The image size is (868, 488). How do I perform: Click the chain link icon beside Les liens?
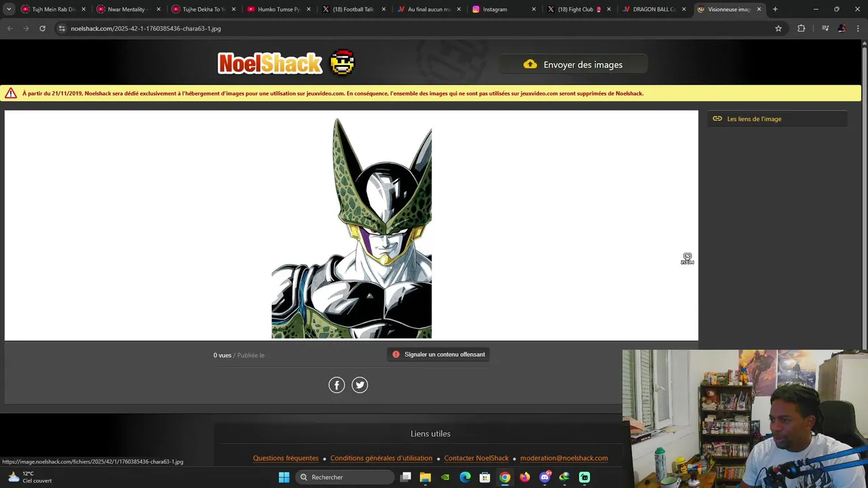[717, 119]
